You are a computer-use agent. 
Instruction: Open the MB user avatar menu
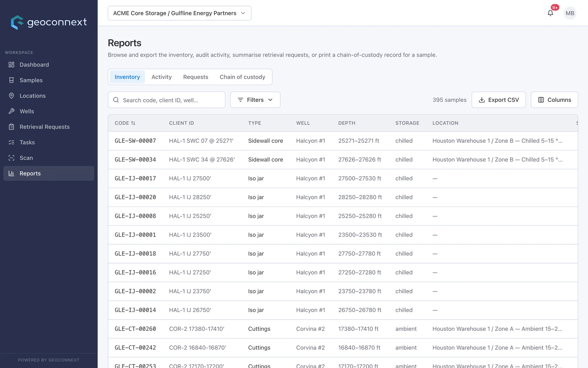pyautogui.click(x=570, y=13)
